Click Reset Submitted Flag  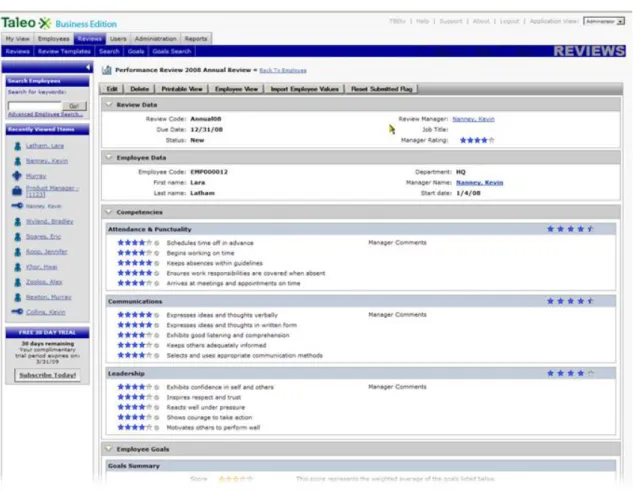point(381,89)
